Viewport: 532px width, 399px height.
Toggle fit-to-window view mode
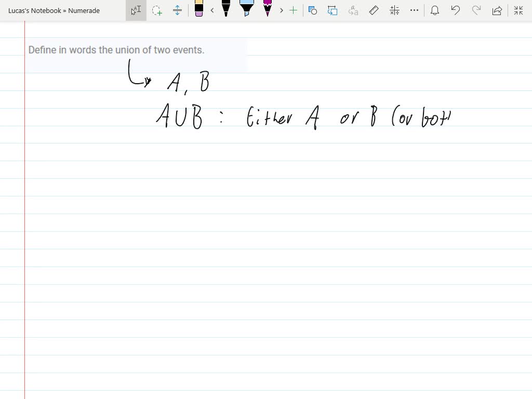tap(517, 9)
